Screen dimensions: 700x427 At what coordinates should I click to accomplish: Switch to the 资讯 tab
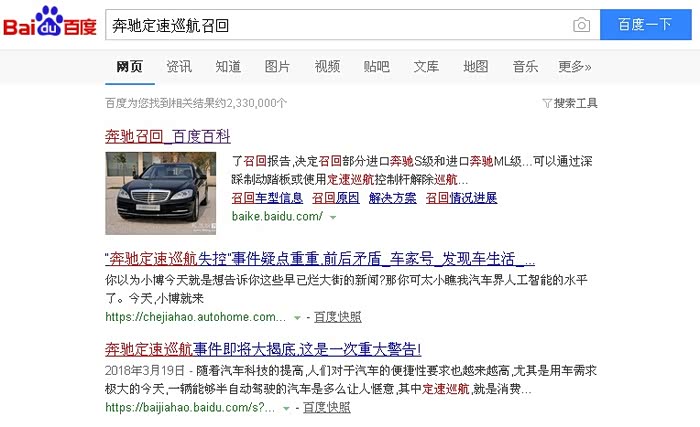click(x=179, y=67)
